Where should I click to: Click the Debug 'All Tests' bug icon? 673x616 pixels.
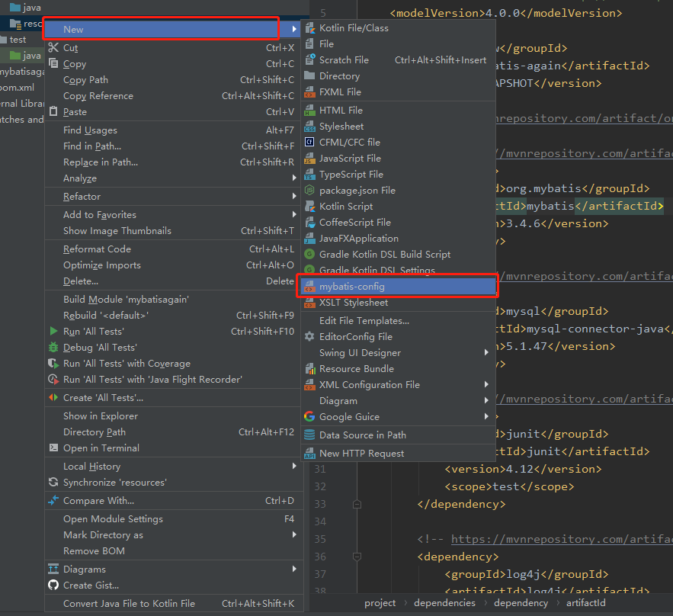tap(53, 347)
